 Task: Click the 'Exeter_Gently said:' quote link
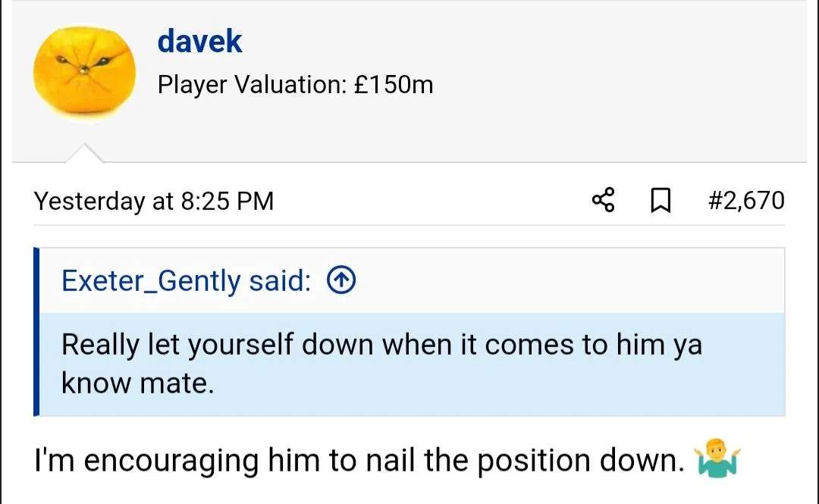pos(186,281)
